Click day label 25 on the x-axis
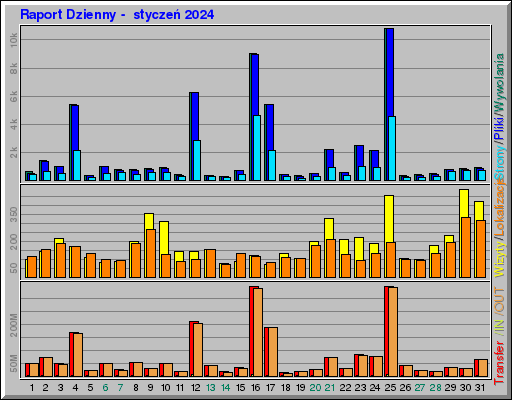 [x=391, y=388]
